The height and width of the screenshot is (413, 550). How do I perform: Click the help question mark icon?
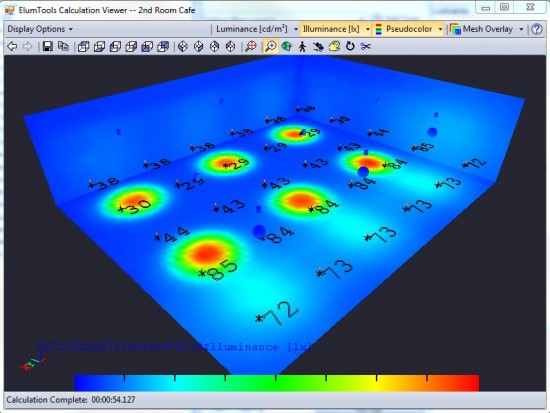537,29
